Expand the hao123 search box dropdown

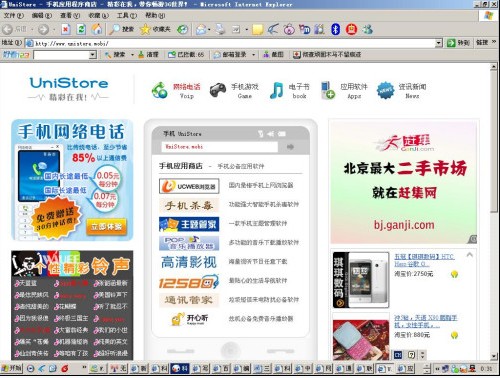pos(93,55)
